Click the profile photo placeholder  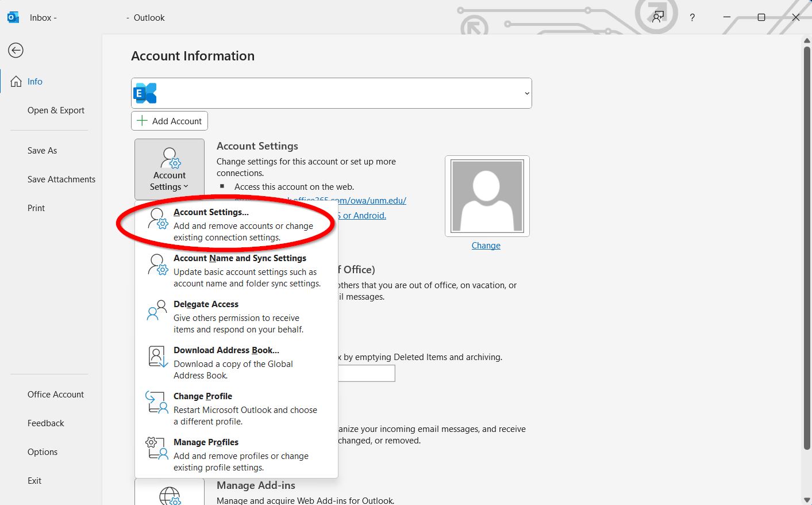(487, 196)
